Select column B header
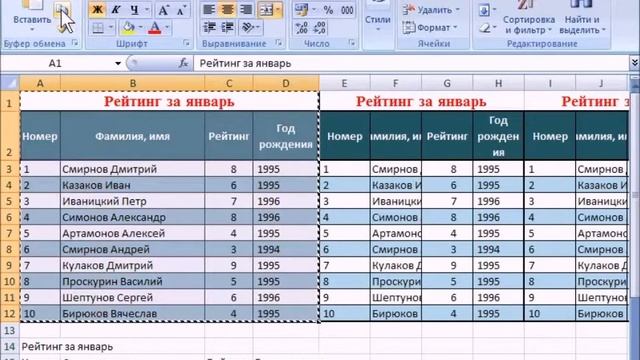Screen dimensions: 640x360 [x=133, y=83]
